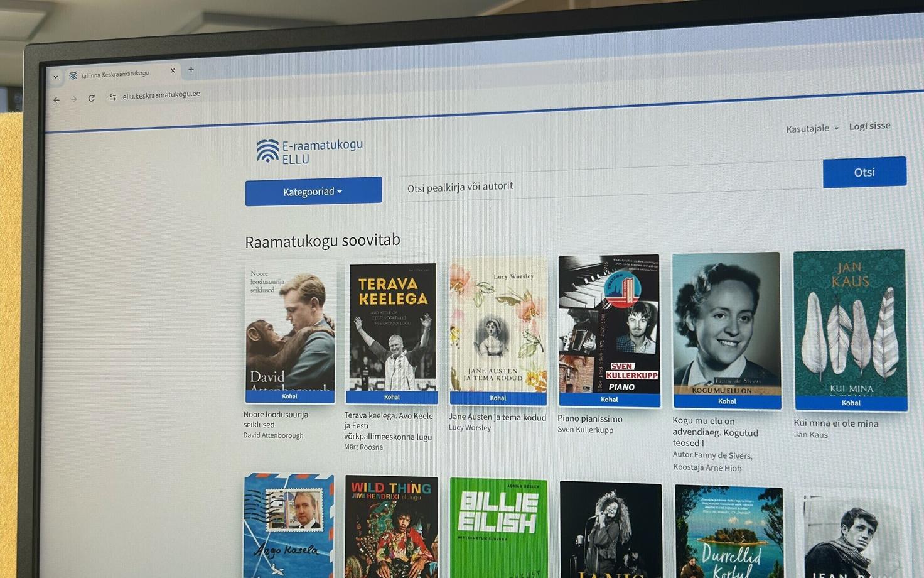
Task: Click author name Jan Kaus
Action: (x=810, y=435)
